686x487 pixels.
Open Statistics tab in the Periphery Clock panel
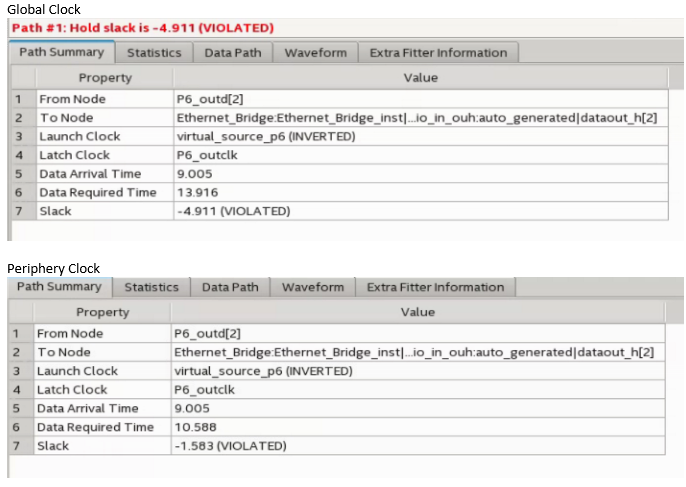pos(151,287)
